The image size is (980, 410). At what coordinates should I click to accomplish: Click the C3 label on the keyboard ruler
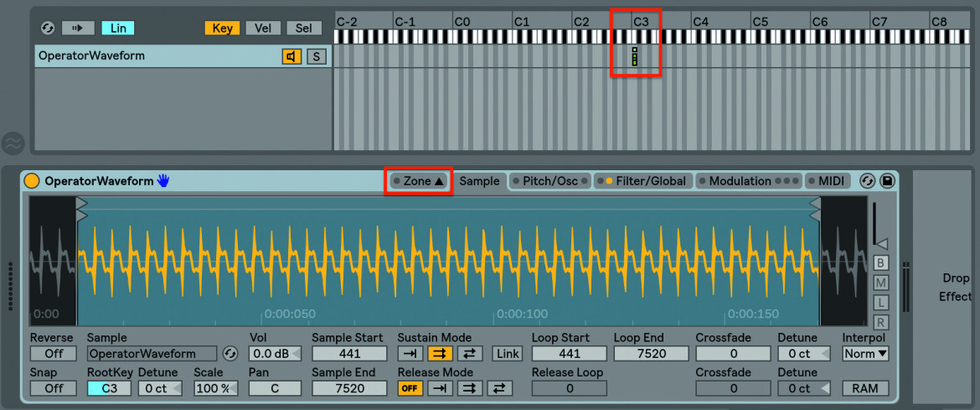(x=642, y=22)
